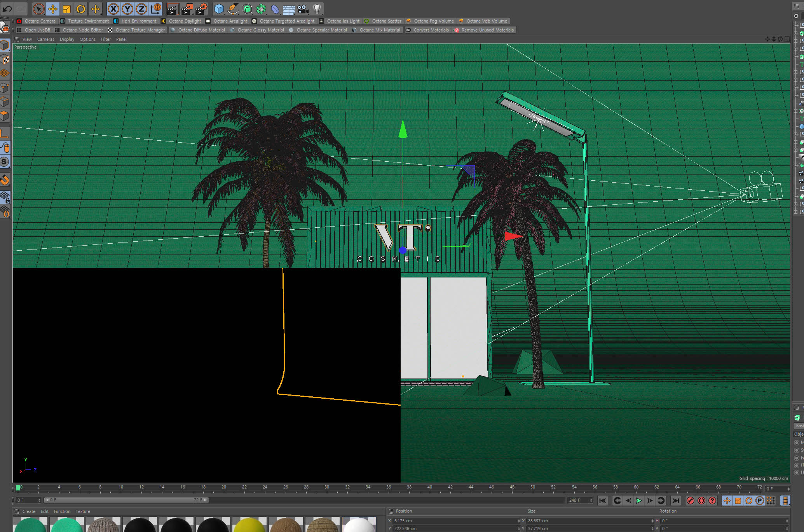Select the first dark green material swatch

point(30,524)
